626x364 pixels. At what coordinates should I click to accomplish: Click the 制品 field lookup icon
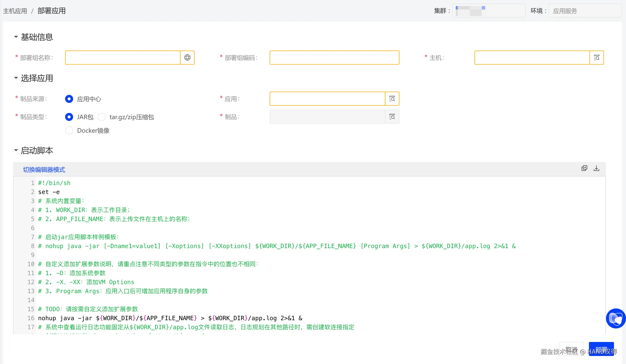click(x=392, y=117)
